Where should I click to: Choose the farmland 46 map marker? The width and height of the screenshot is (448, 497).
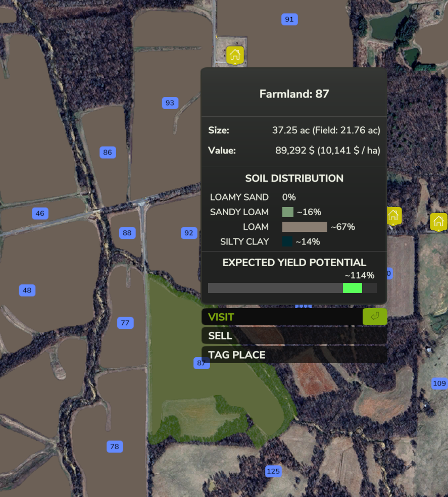coord(40,213)
